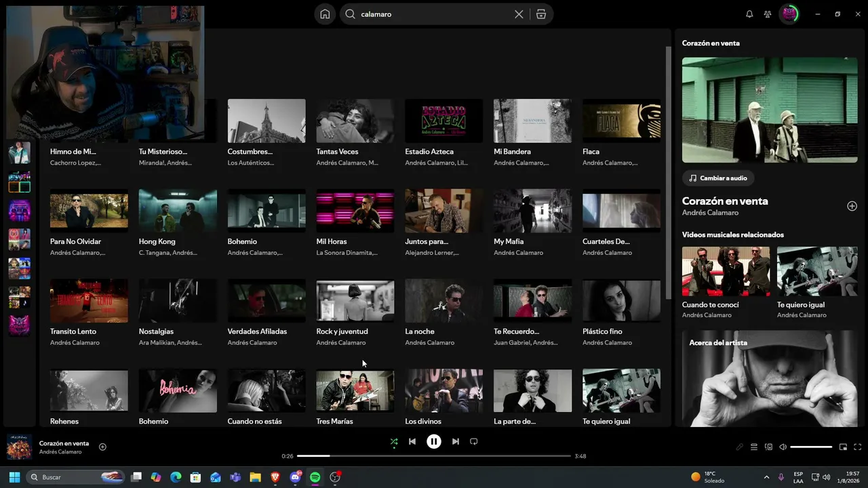Open the user profile avatar menu

pyautogui.click(x=789, y=14)
